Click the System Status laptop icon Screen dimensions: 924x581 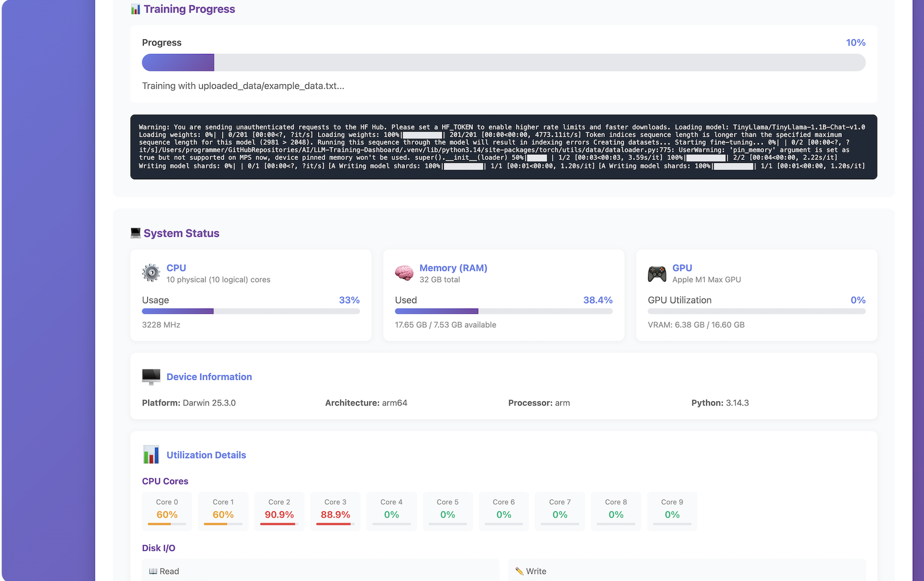click(x=135, y=233)
